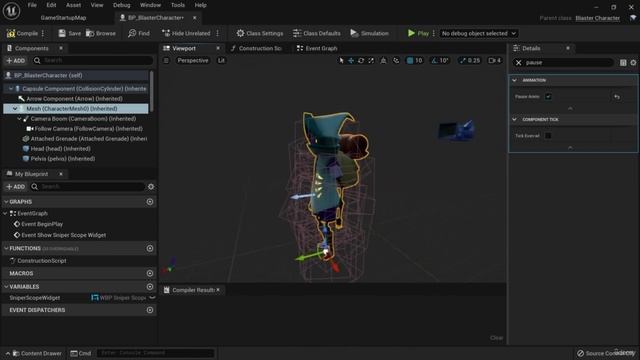Open the Unreal Engine logo menu
The width and height of the screenshot is (640, 360).
11,11
